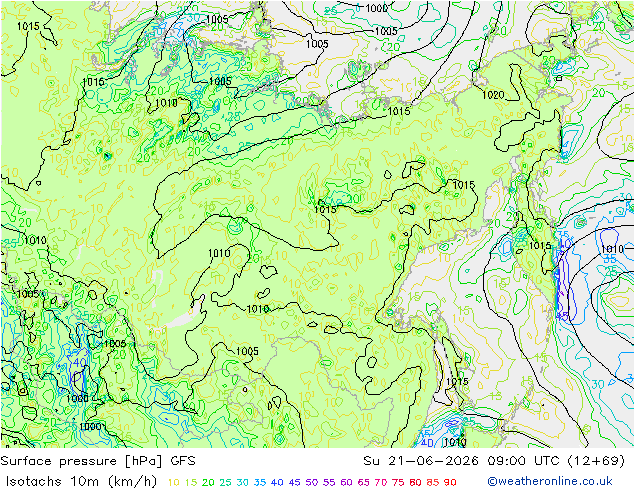This screenshot has width=634, height=490.
Task: Click the isotach legend value 65
Action: [363, 482]
